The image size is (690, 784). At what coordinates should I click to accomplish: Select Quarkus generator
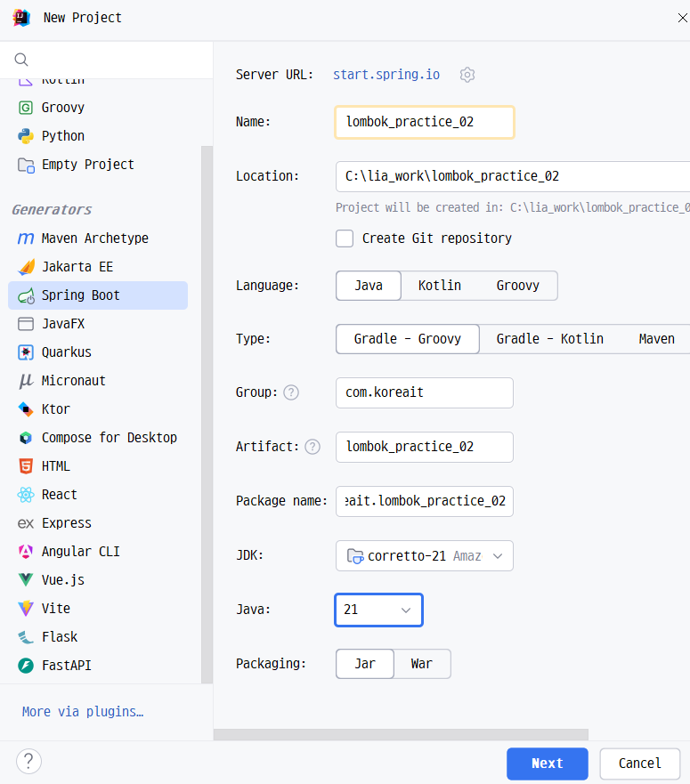click(98, 352)
